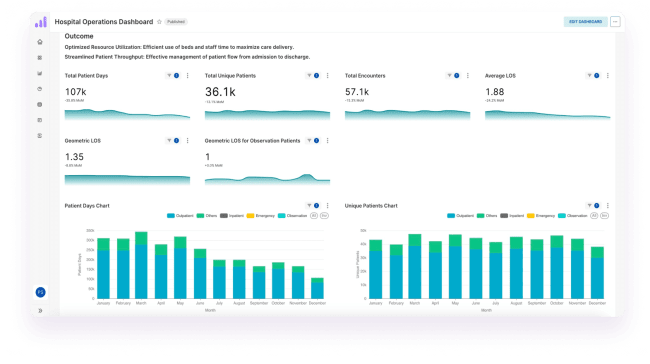Select All series in Patient Days Chart legend

[314, 216]
